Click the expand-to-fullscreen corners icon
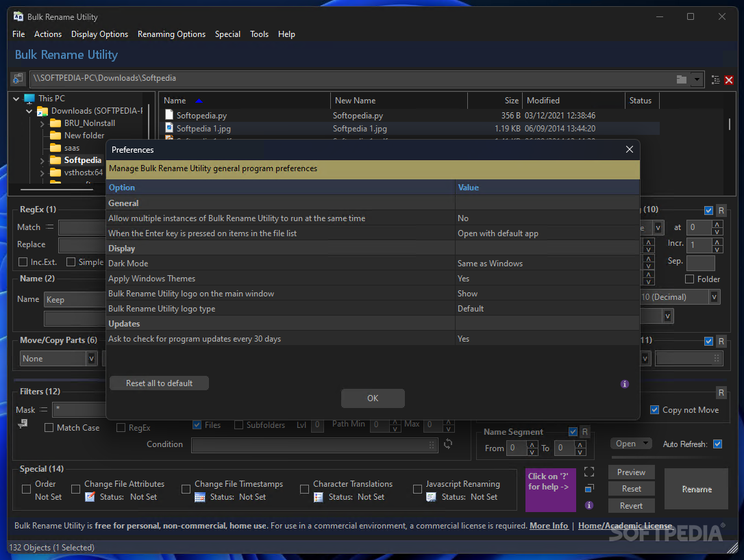This screenshot has width=744, height=560. [x=589, y=472]
